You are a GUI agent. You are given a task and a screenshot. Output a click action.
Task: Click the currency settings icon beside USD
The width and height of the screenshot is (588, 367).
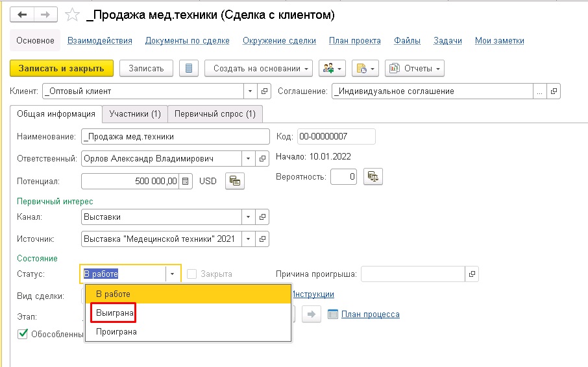pos(234,181)
